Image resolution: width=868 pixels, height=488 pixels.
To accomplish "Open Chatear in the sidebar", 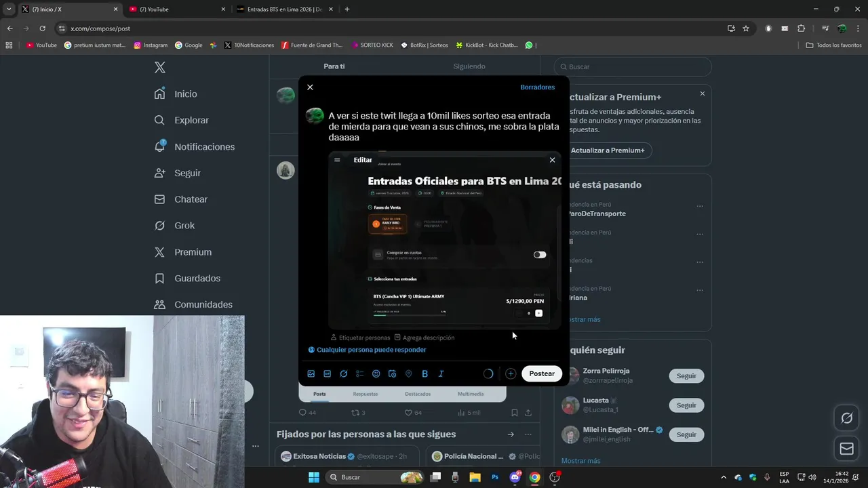I will click(x=181, y=199).
